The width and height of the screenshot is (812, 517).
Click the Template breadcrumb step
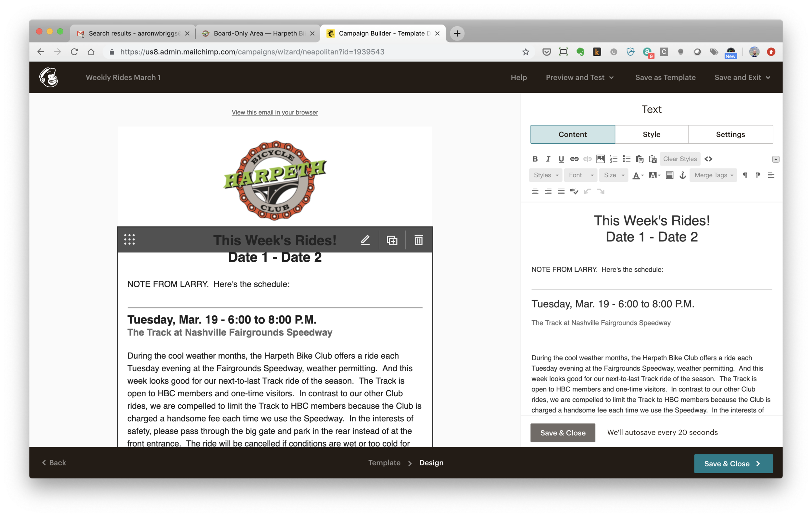coord(384,462)
